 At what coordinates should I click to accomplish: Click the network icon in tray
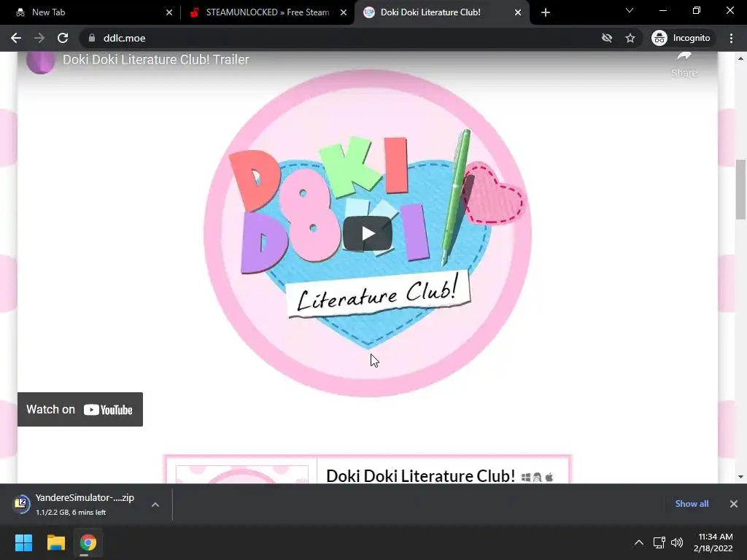pos(659,542)
